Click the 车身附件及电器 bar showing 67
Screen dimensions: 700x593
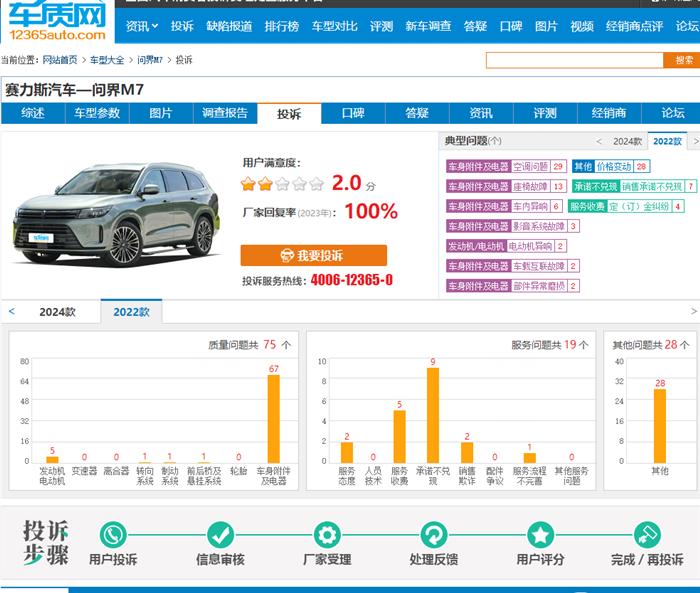click(274, 419)
